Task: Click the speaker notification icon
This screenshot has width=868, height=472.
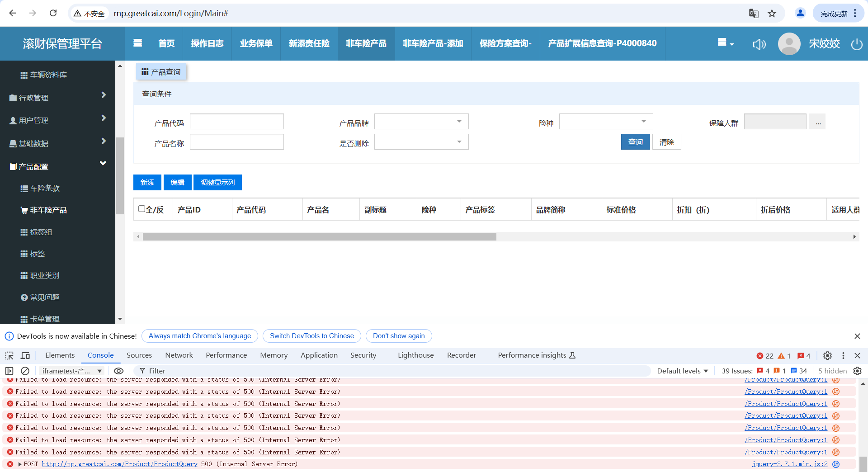Action: [x=759, y=44]
